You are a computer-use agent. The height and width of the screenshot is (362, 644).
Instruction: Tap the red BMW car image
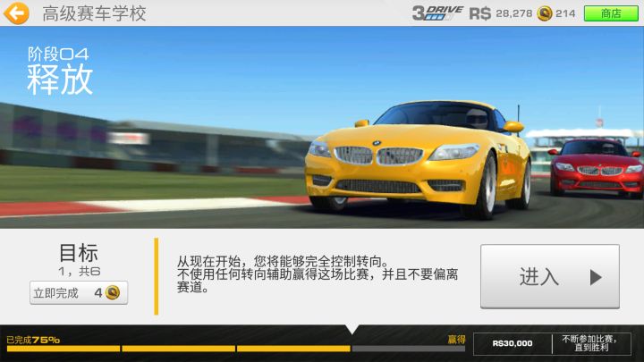click(597, 168)
